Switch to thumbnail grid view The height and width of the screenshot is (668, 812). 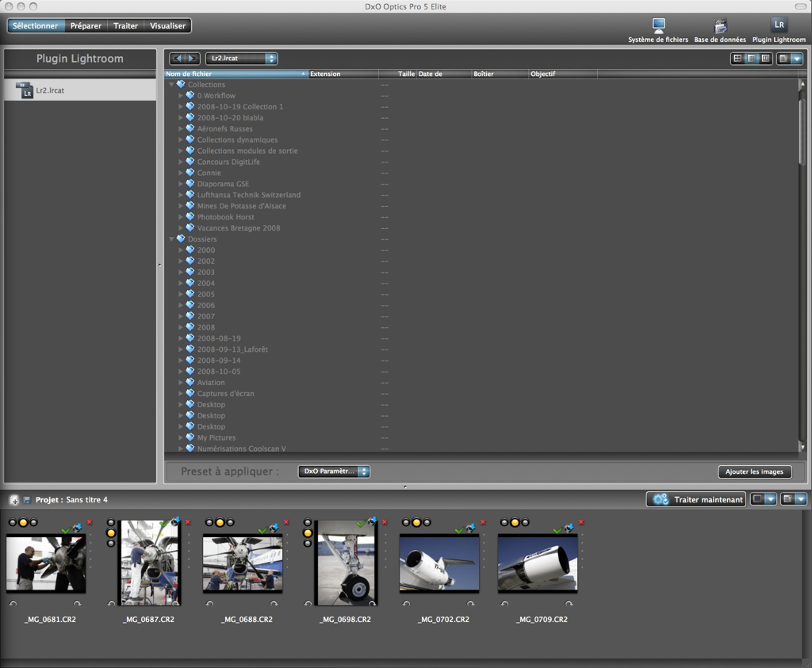(737, 59)
